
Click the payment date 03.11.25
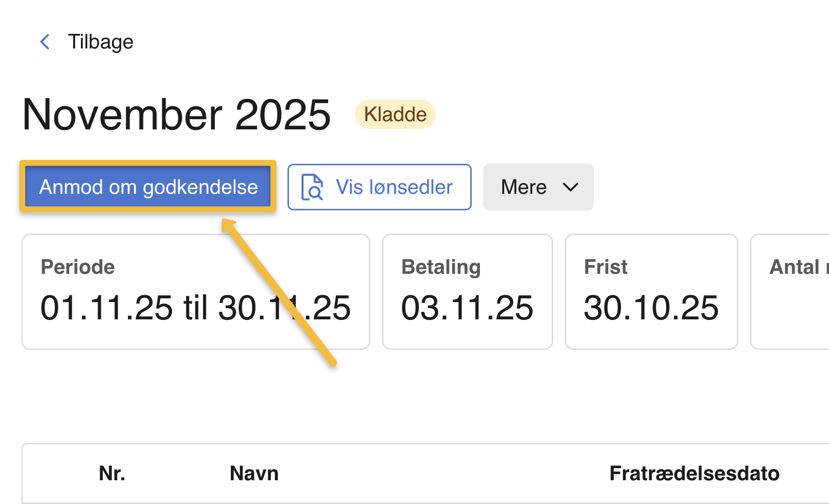[x=467, y=308]
